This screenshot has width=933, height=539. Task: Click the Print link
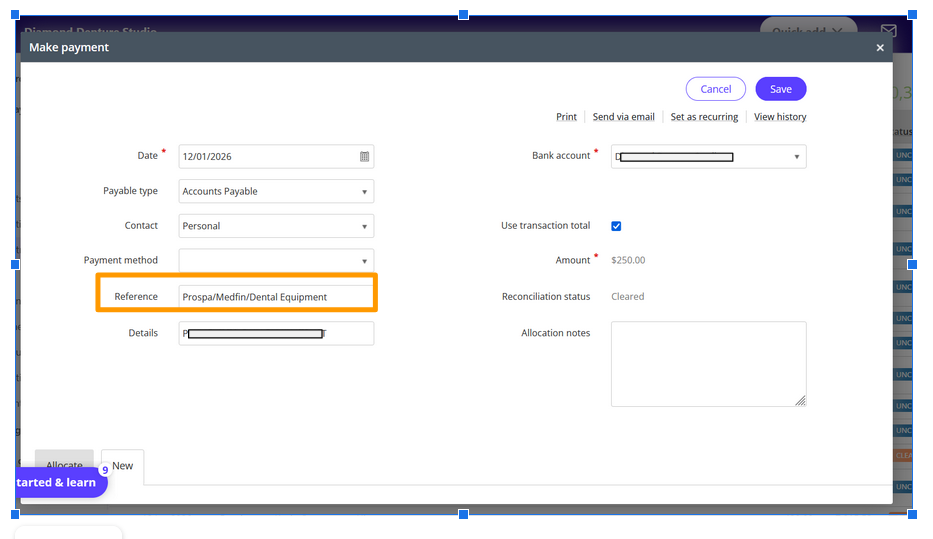tap(566, 117)
